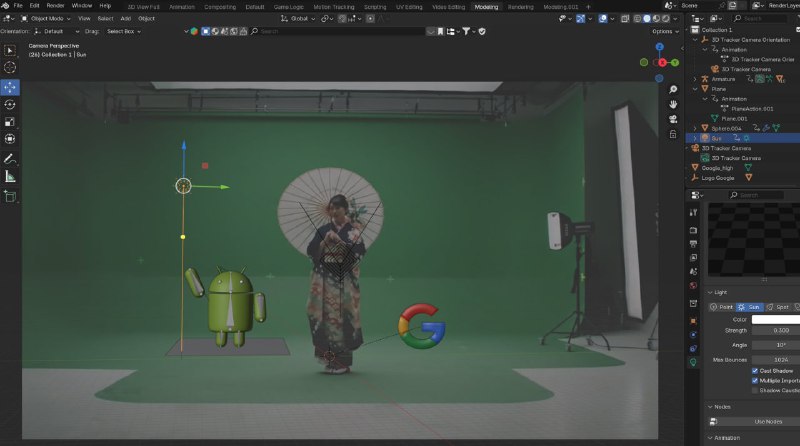Toggle the Cast Shadow checkbox
Viewport: 800px width, 446px height.
coord(755,371)
